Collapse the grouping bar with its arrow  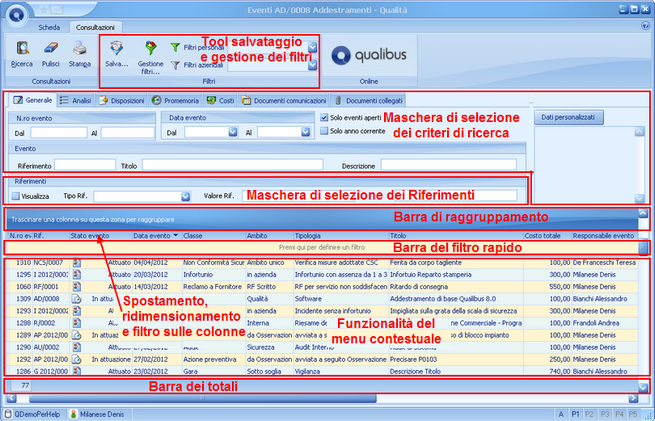point(643,213)
